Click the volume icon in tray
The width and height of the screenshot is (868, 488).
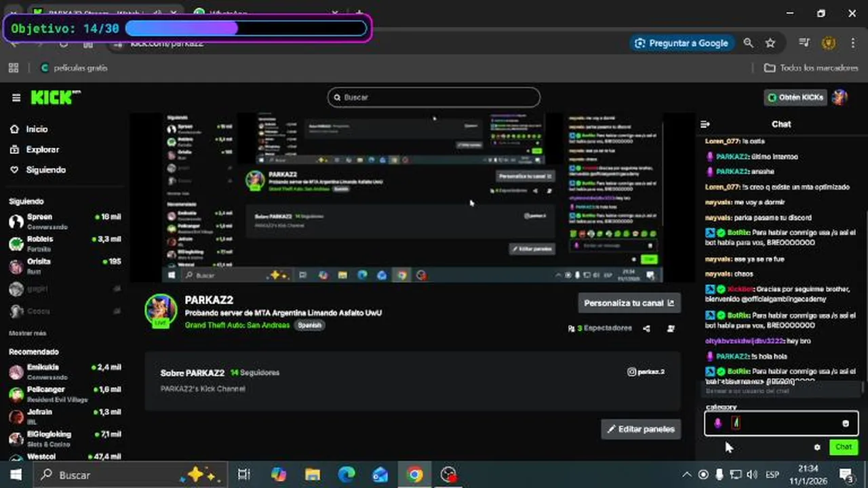(751, 475)
